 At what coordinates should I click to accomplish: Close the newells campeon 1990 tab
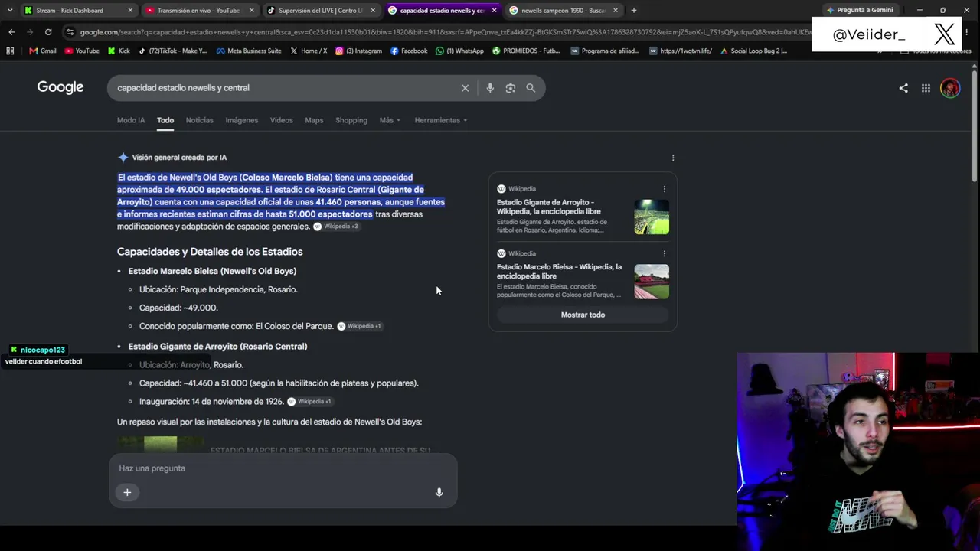coord(616,11)
